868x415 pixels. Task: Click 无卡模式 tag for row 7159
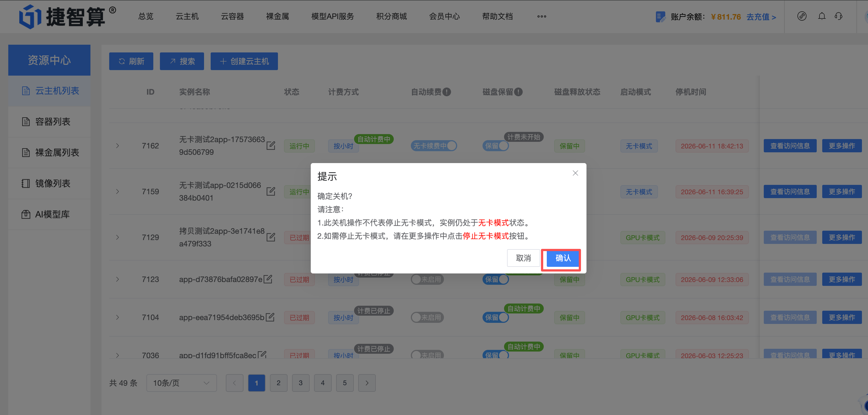(639, 192)
